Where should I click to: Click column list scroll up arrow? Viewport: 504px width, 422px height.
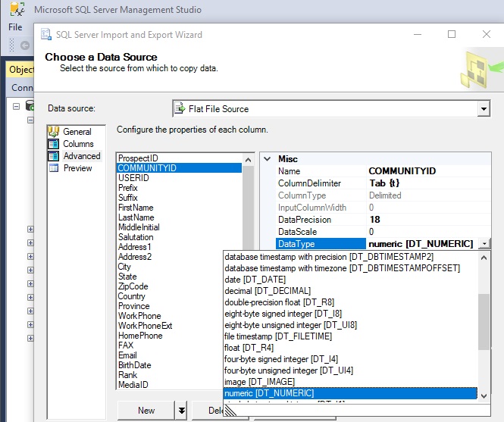tap(248, 160)
